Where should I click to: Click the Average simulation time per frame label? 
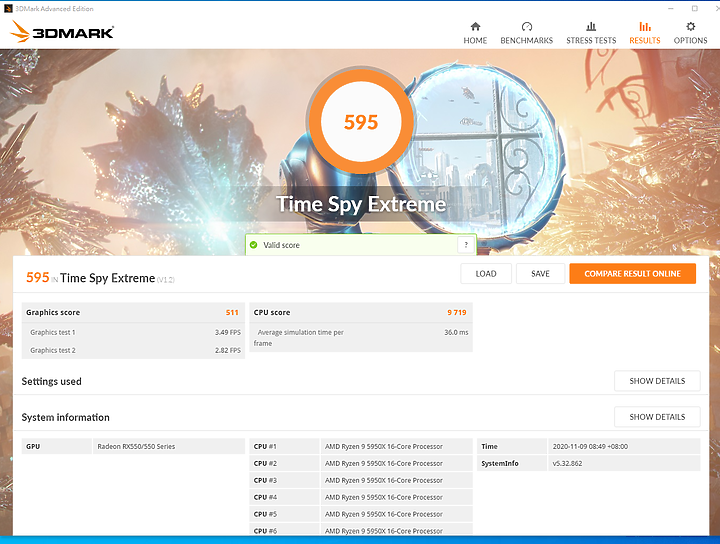[x=298, y=337]
